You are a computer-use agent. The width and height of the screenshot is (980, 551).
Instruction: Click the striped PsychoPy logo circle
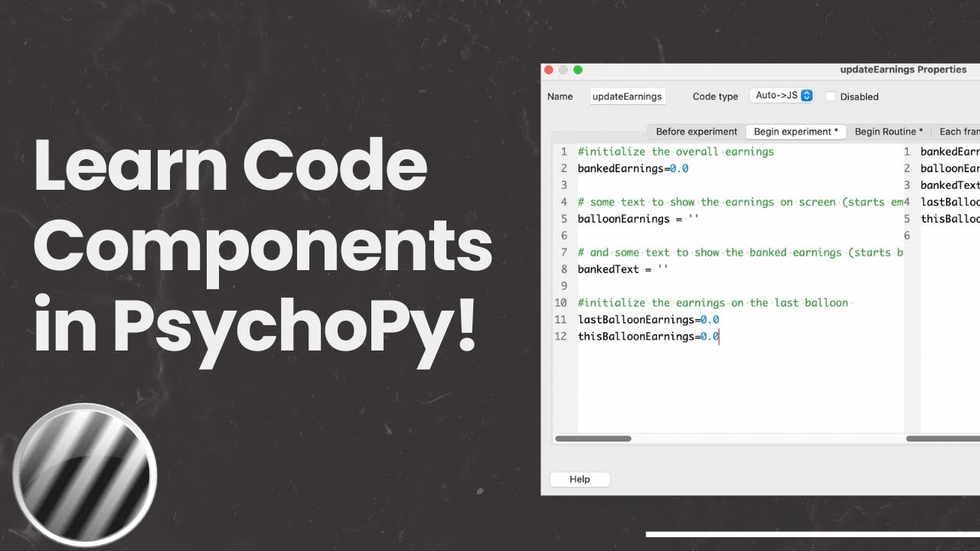click(85, 475)
